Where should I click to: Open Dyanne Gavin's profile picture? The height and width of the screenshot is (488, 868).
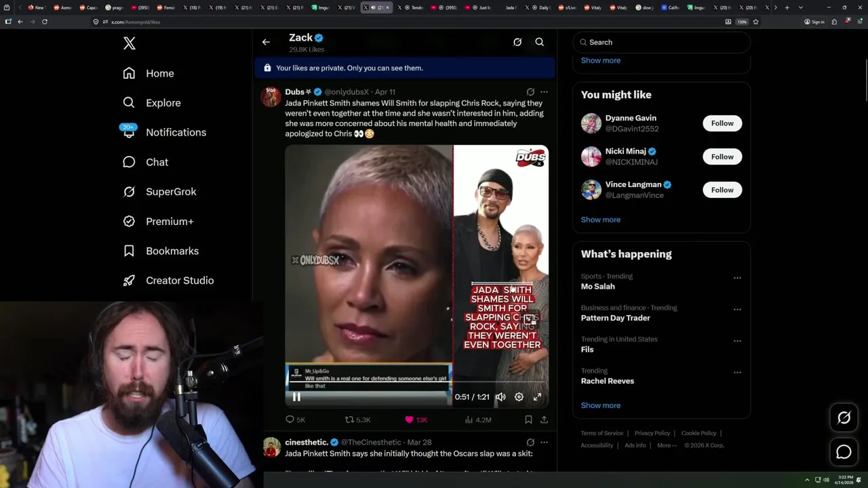point(591,123)
